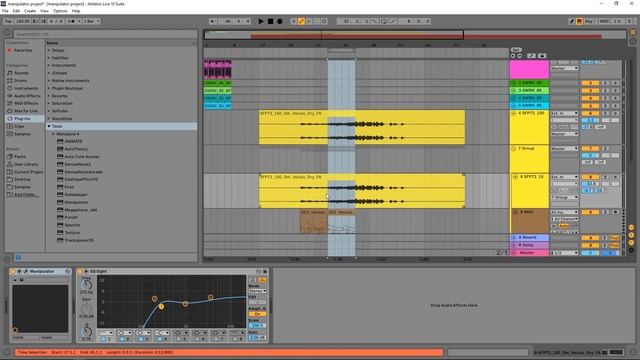
Task: Toggle EQ Eight band 5 activator
Action: (178, 339)
